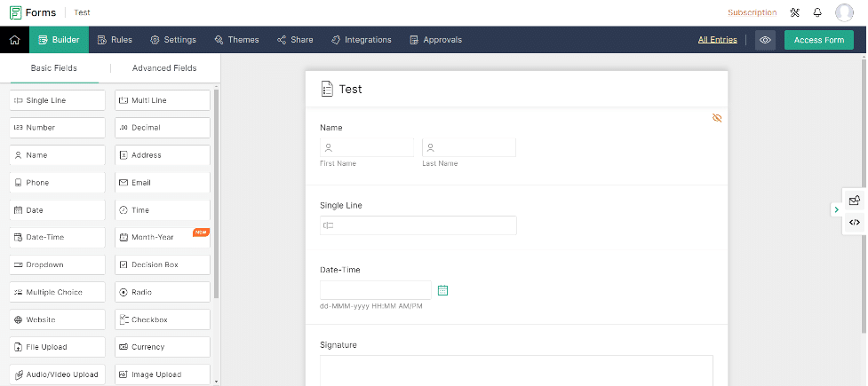Add a Date field
The height and width of the screenshot is (386, 868).
pyautogui.click(x=57, y=210)
